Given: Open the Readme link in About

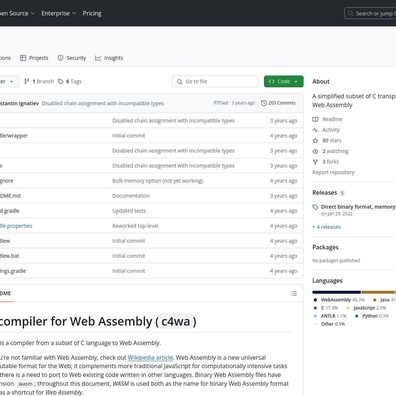Looking at the screenshot, I should pyautogui.click(x=332, y=119).
